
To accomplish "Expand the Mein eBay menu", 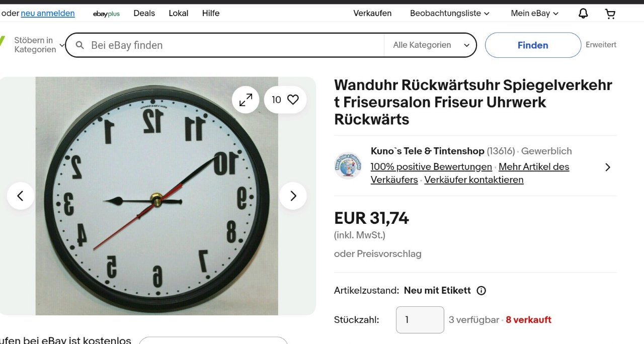I will point(535,14).
